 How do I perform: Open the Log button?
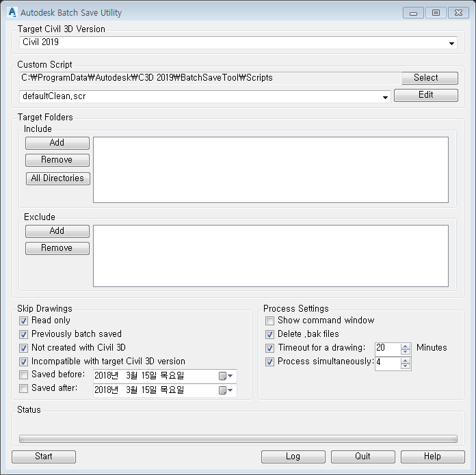tap(293, 457)
